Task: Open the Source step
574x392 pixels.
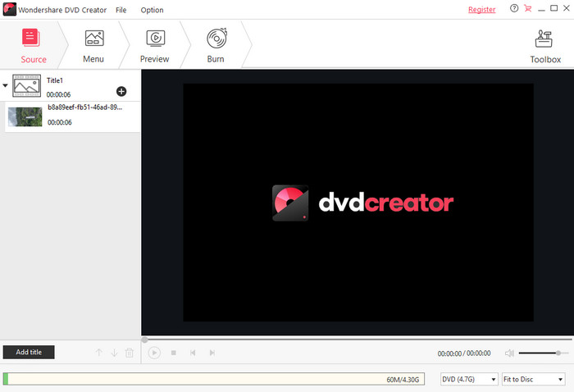Action: [x=33, y=45]
